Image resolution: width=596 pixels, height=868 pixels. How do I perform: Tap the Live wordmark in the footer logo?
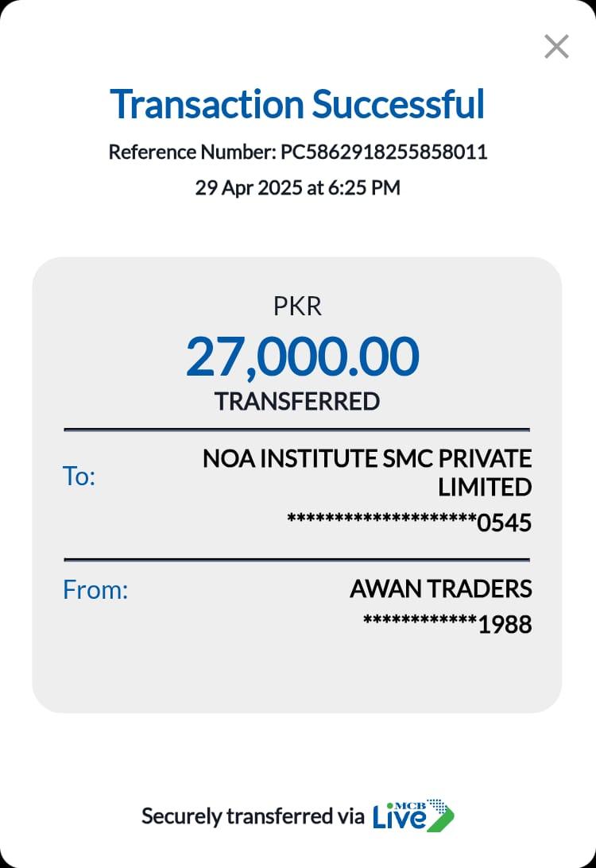coord(400,819)
